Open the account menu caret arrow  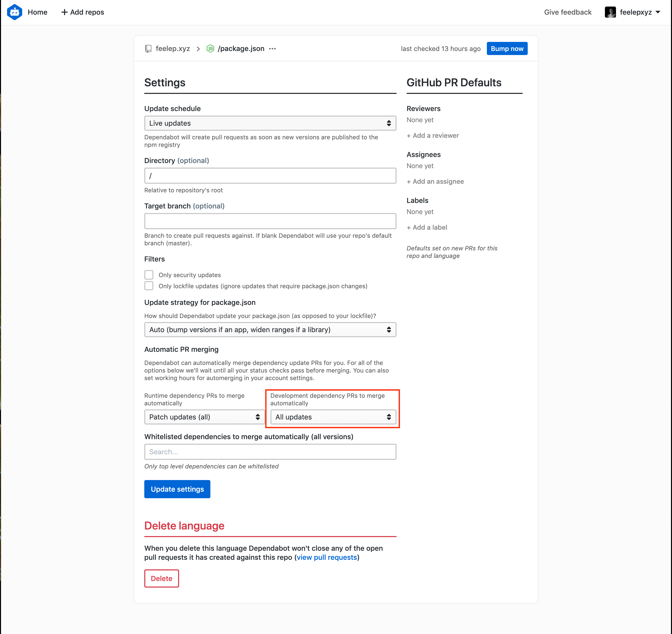(658, 12)
